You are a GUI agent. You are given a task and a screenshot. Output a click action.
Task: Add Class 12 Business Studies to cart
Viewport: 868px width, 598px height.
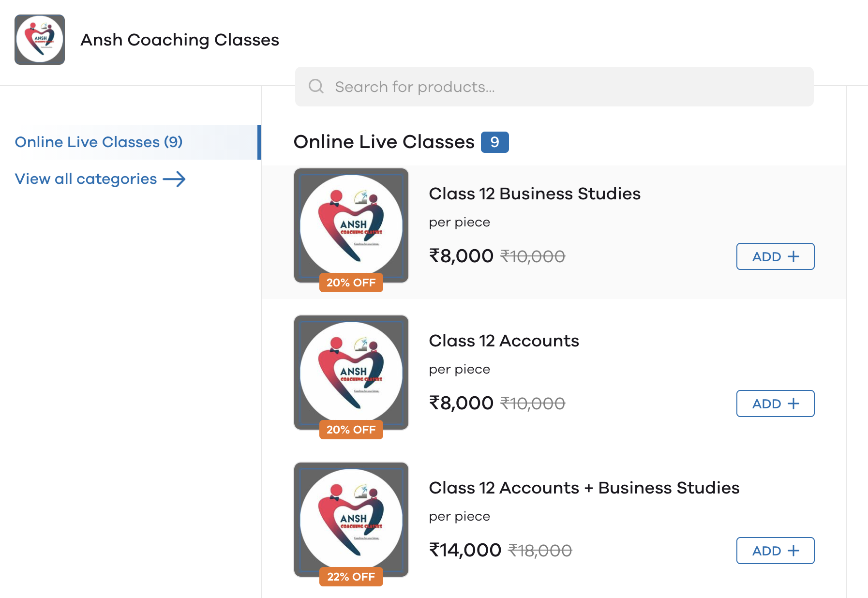pyautogui.click(x=775, y=256)
